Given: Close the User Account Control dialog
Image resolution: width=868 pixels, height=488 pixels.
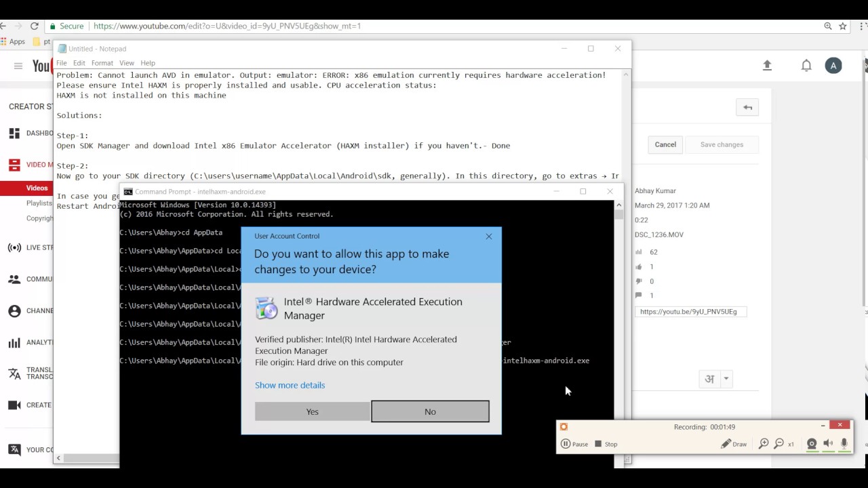Looking at the screenshot, I should (489, 237).
